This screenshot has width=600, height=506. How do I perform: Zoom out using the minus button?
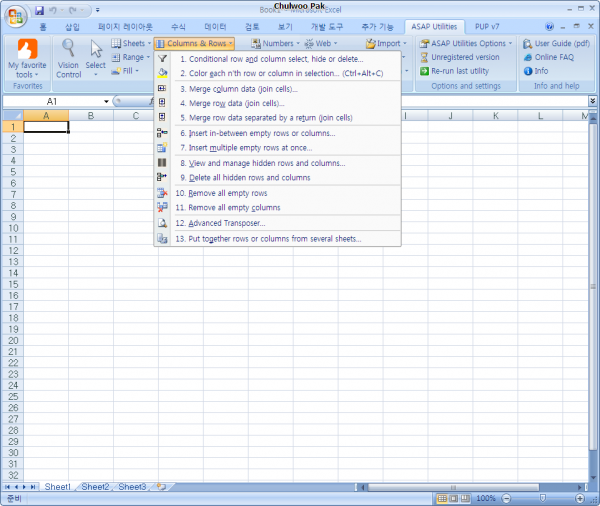point(506,498)
